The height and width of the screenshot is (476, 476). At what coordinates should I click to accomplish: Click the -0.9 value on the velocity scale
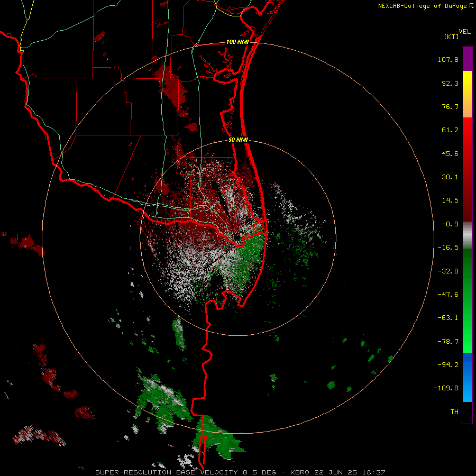450,224
